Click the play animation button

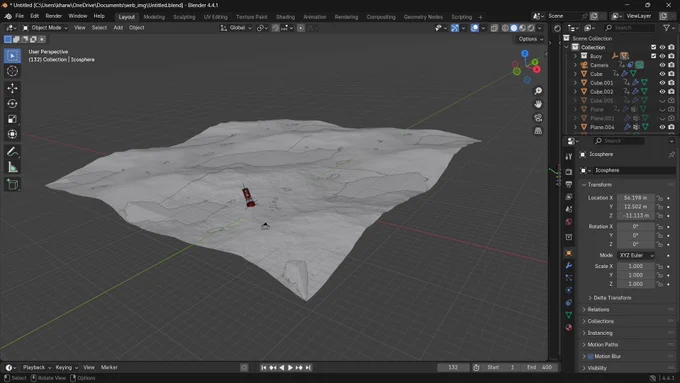(x=290, y=368)
